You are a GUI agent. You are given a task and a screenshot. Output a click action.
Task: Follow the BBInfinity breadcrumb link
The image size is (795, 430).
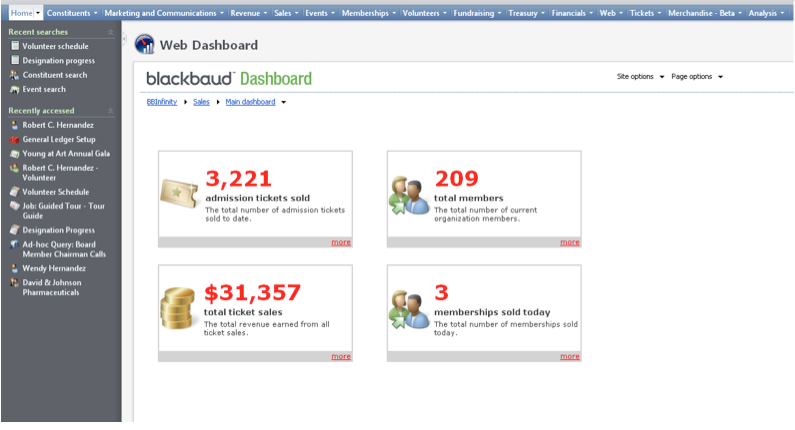pyautogui.click(x=162, y=102)
